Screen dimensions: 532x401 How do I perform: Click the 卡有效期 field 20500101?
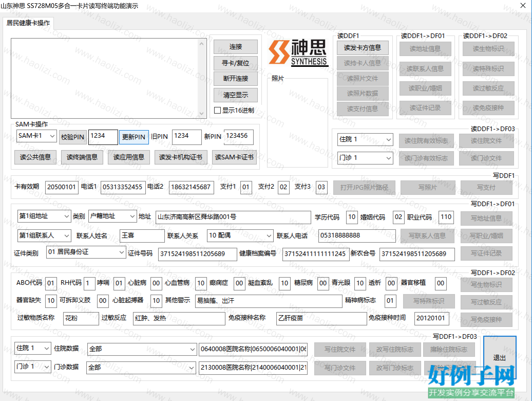coord(62,187)
